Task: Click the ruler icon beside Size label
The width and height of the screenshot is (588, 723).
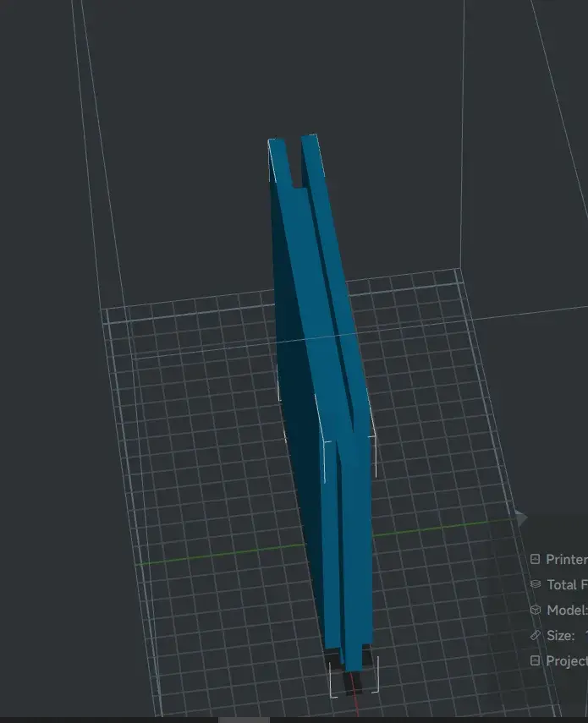Action: [535, 635]
